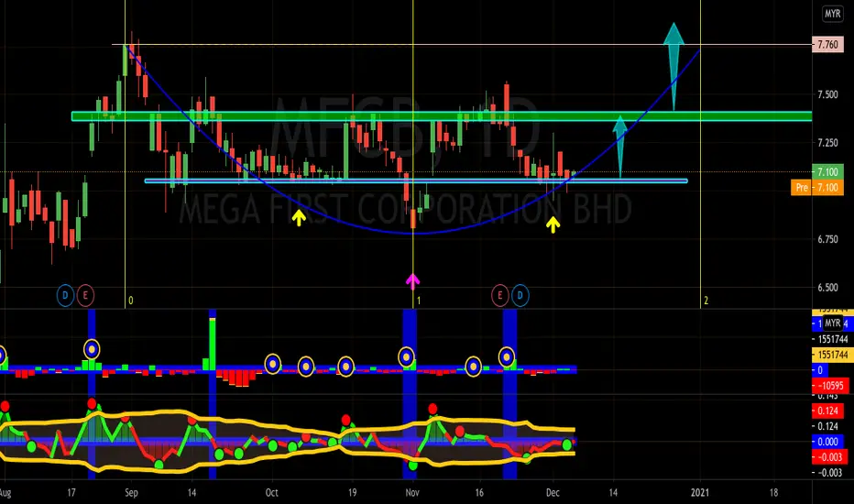Click the blue 0.000 oscillator value label
The image size is (854, 504).
tap(827, 442)
